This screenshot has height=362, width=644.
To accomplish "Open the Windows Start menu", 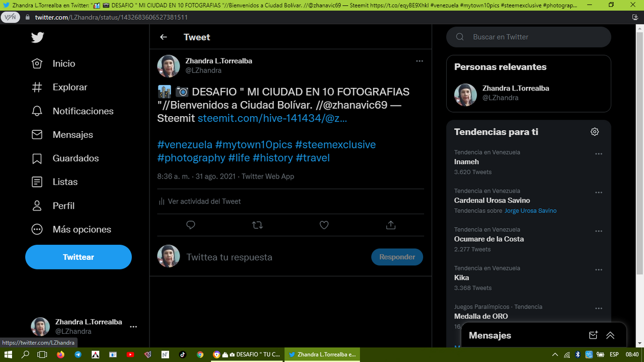I will coord(8,354).
